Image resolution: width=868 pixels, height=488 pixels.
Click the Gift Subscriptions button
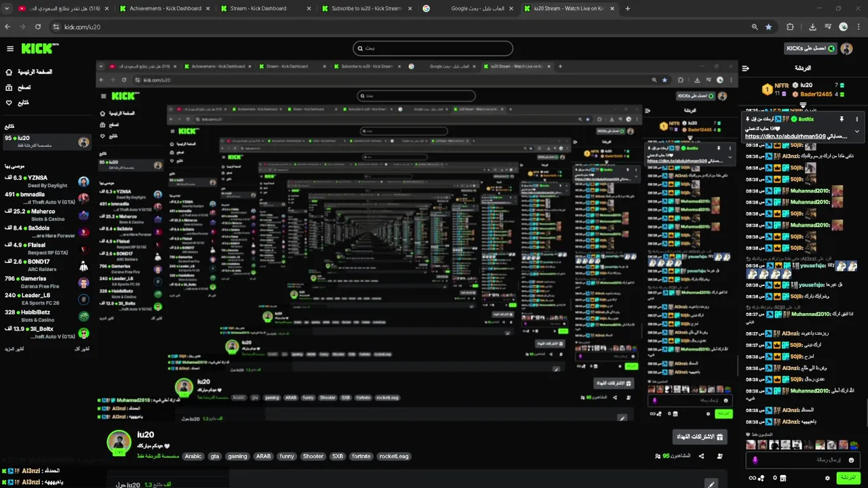point(700,437)
